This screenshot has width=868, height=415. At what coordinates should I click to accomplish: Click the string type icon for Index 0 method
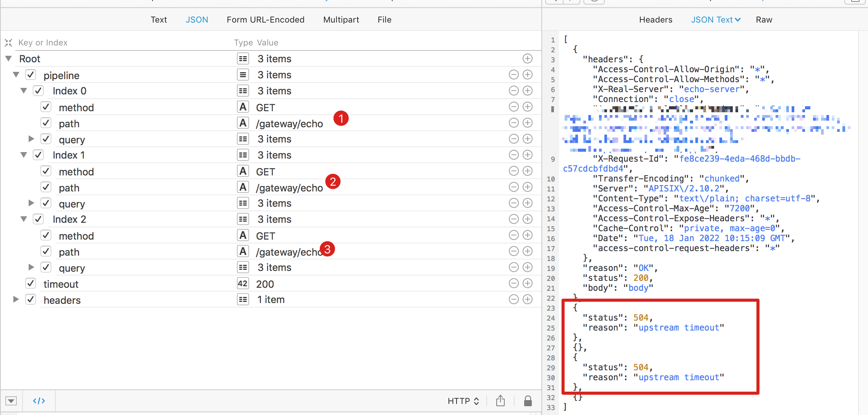[243, 107]
